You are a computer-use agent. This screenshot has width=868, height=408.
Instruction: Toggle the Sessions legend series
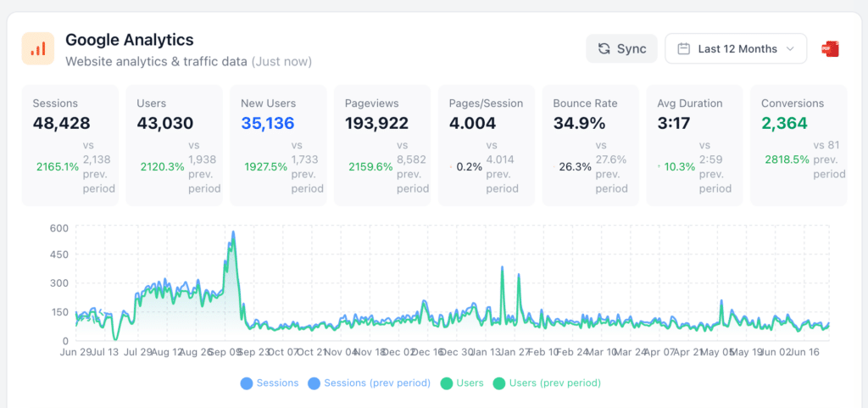point(270,383)
